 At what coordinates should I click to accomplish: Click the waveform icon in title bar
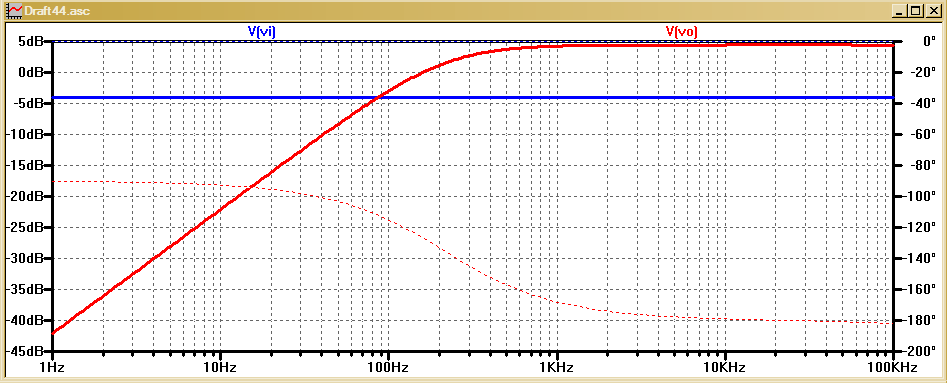point(14,10)
